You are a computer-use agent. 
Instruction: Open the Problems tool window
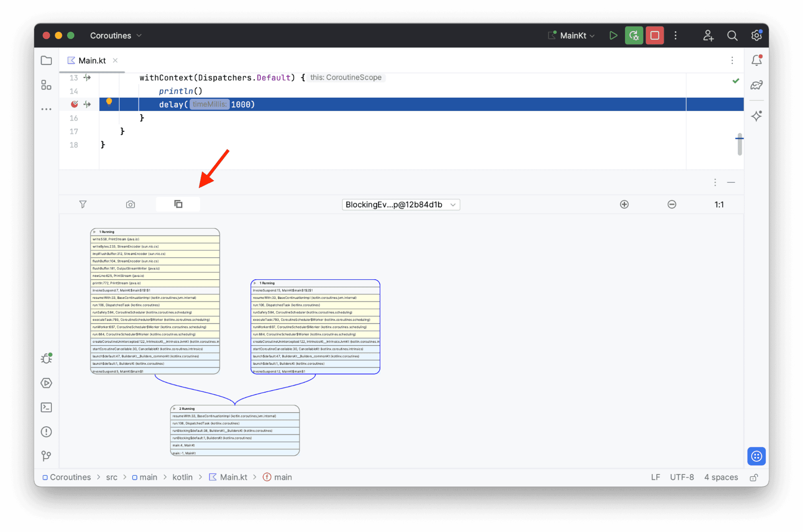[46, 432]
